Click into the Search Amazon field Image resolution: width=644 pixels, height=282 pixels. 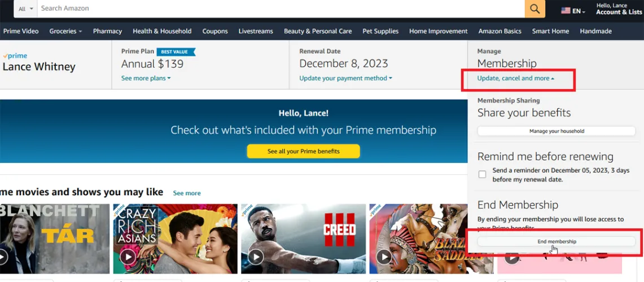coord(281,8)
